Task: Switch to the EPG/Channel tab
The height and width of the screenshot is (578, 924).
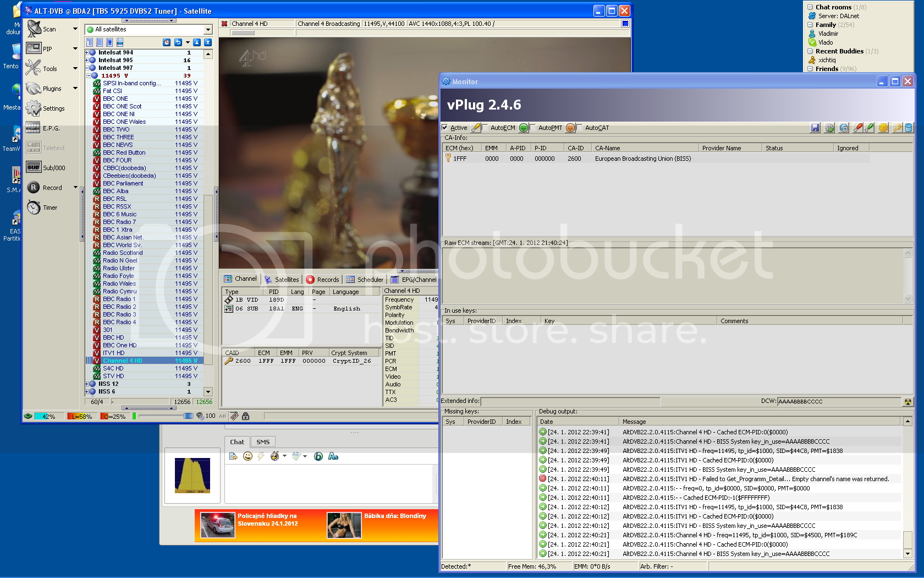Action: [414, 279]
